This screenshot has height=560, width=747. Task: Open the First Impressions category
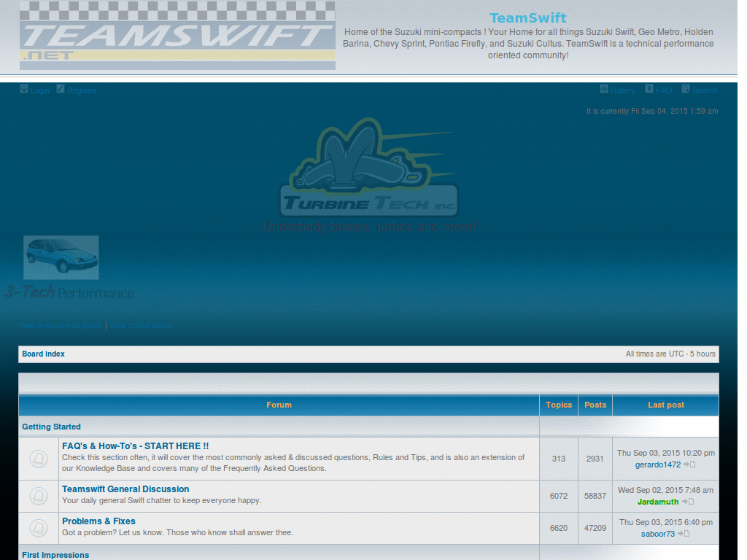pos(55,555)
